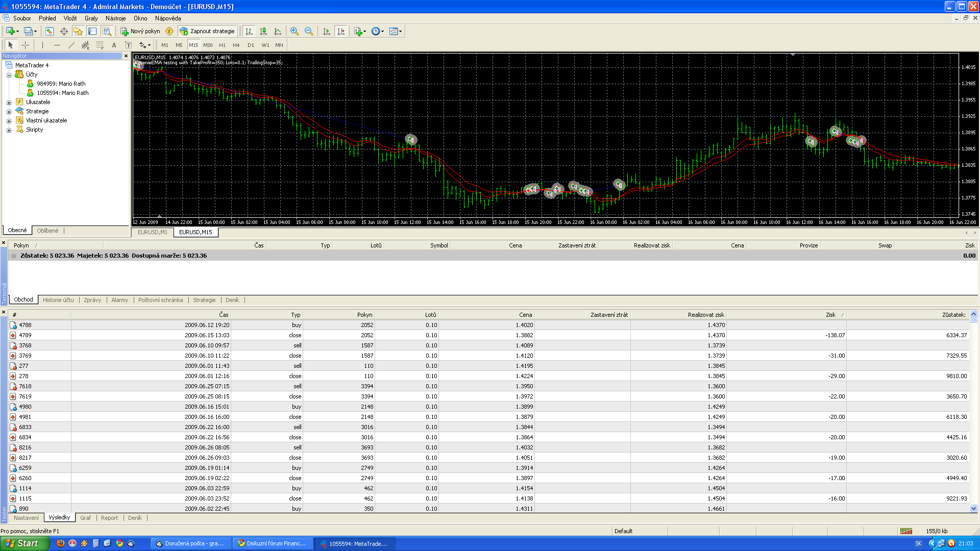Viewport: 980px width, 551px height.
Task: Select the crosshair cursor tool
Action: pyautogui.click(x=25, y=45)
